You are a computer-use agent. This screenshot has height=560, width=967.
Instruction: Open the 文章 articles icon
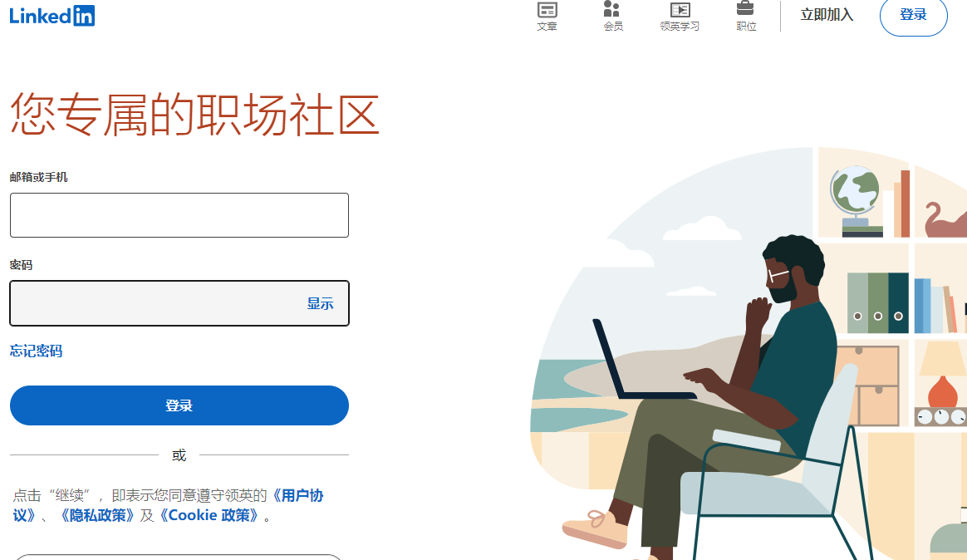pyautogui.click(x=547, y=17)
